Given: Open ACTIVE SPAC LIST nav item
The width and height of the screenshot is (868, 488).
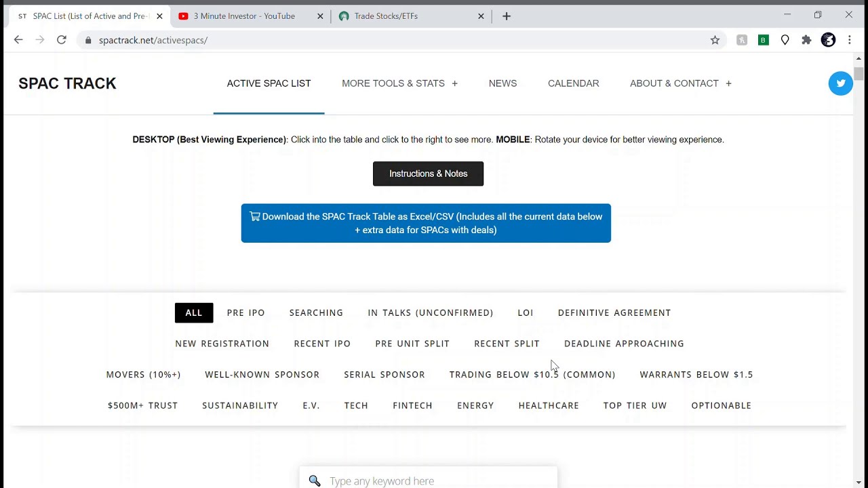Looking at the screenshot, I should pyautogui.click(x=269, y=83).
